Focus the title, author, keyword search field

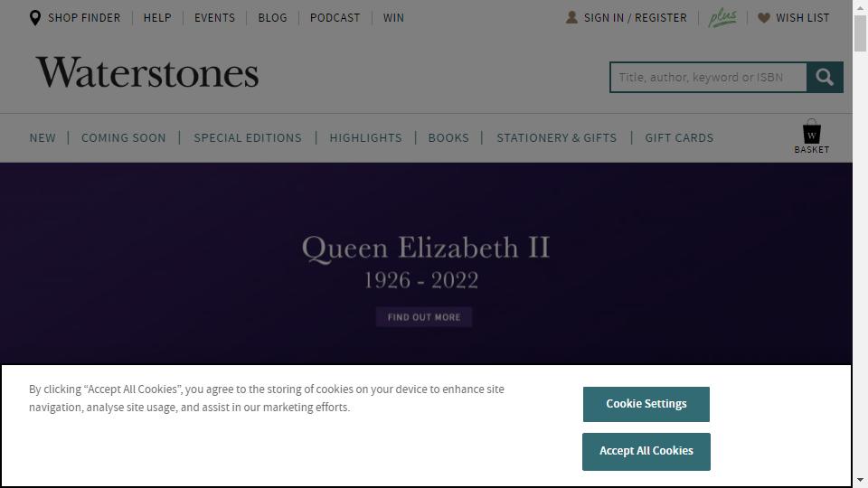(708, 77)
